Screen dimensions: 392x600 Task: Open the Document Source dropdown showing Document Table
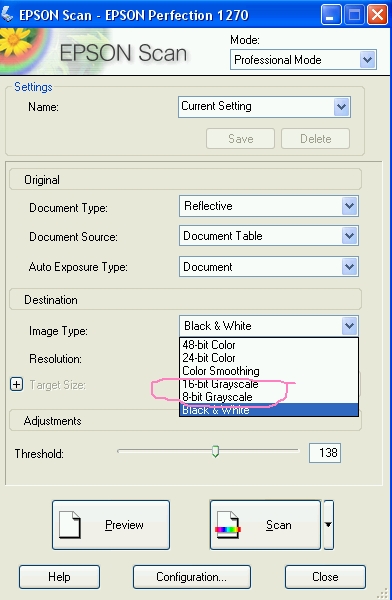(x=269, y=236)
